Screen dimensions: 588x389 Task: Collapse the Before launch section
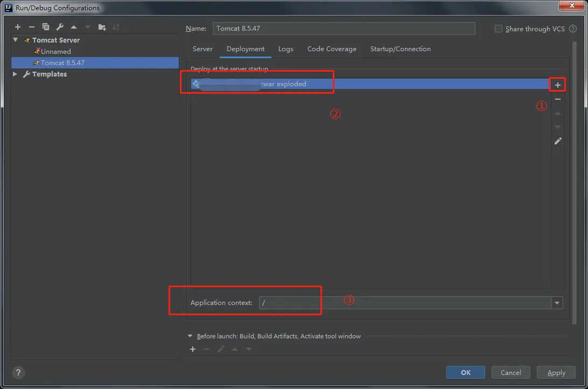click(x=190, y=336)
